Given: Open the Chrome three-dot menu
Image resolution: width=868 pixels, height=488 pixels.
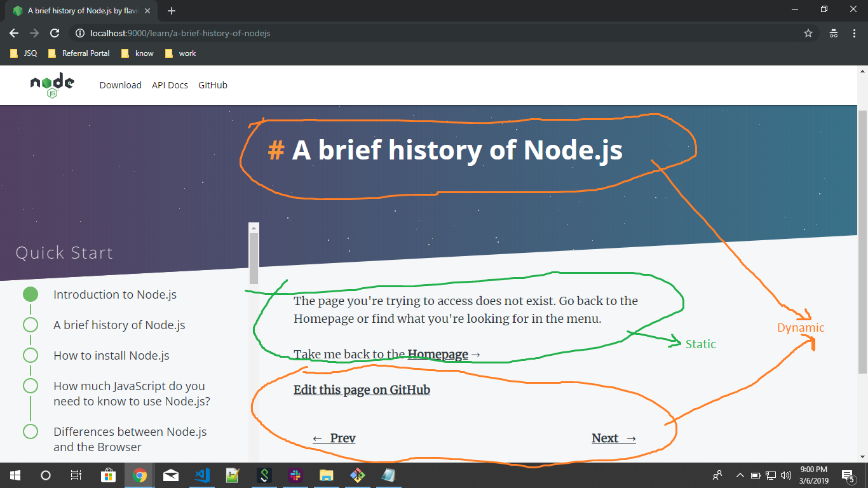Looking at the screenshot, I should click(853, 33).
